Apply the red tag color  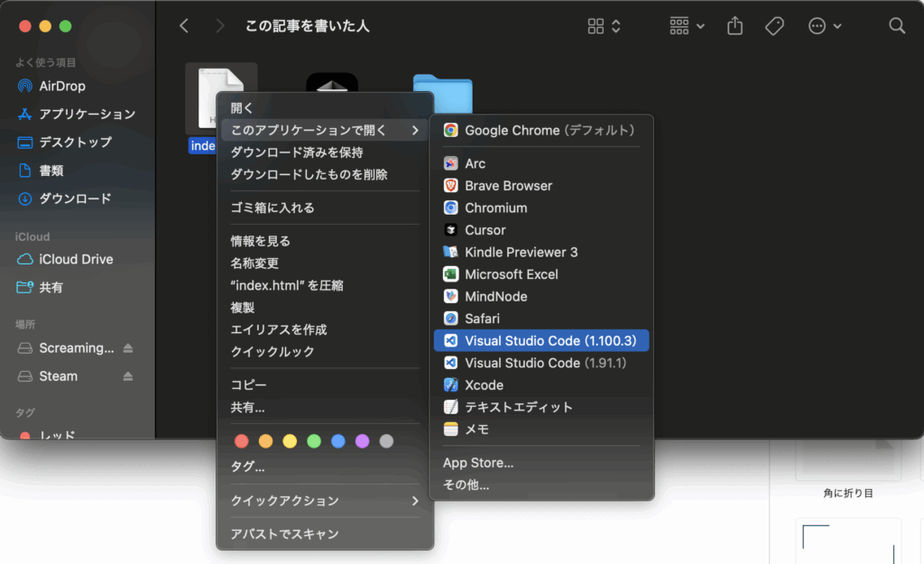tap(242, 441)
